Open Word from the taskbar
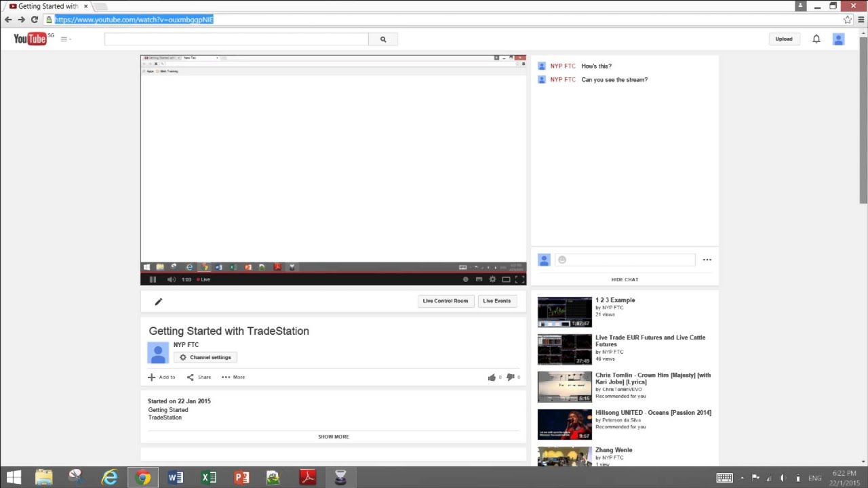The height and width of the screenshot is (488, 868). [x=176, y=478]
